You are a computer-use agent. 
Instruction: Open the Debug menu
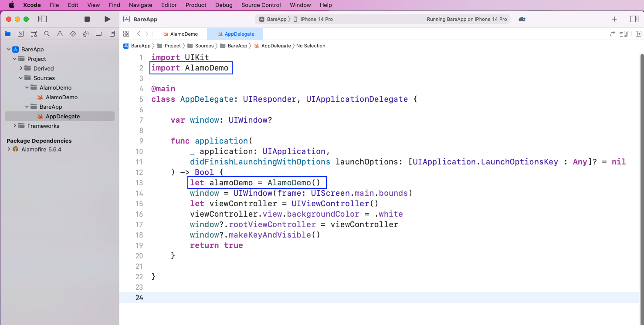point(224,5)
